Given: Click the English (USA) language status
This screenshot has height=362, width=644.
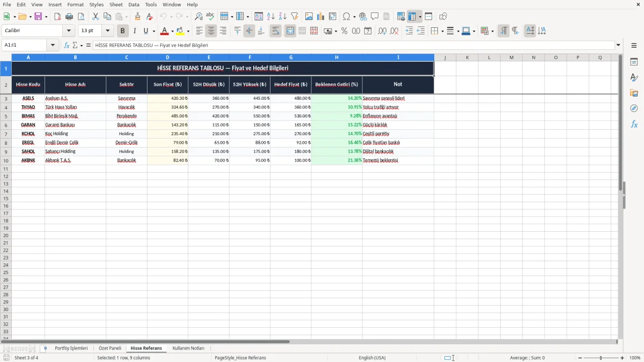Looking at the screenshot, I should pos(372,358).
